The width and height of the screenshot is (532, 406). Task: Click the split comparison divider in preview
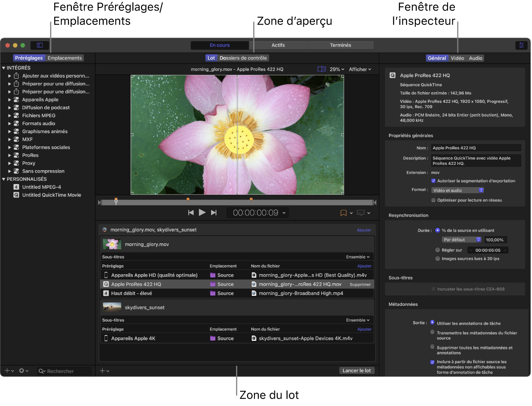click(237, 135)
